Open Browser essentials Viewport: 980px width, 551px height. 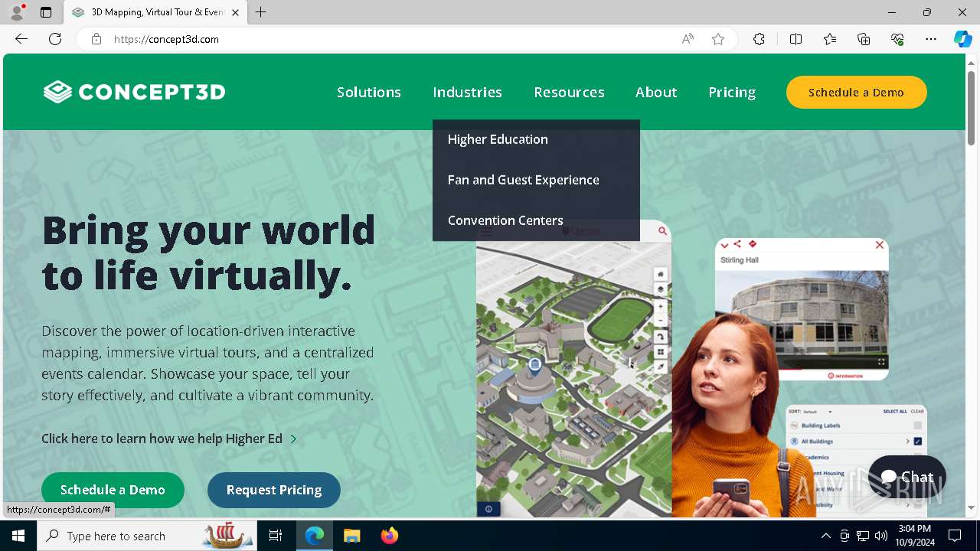click(897, 39)
